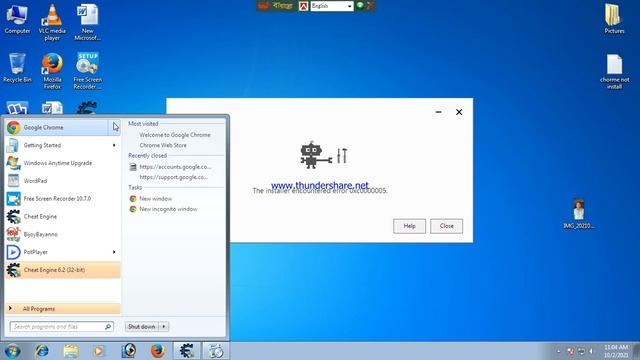
Task: Click the red-flagged Action Center tray icon
Action: (x=571, y=351)
